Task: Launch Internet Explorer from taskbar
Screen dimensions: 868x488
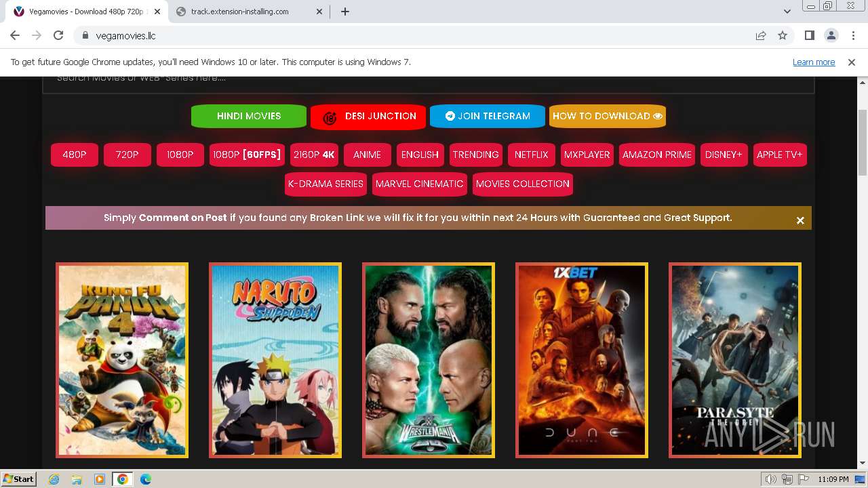Action: pos(54,479)
